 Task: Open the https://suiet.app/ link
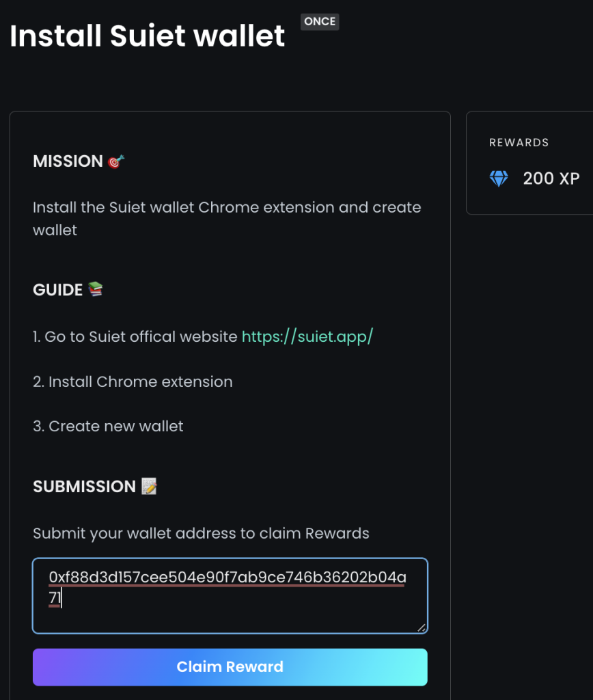(x=307, y=336)
